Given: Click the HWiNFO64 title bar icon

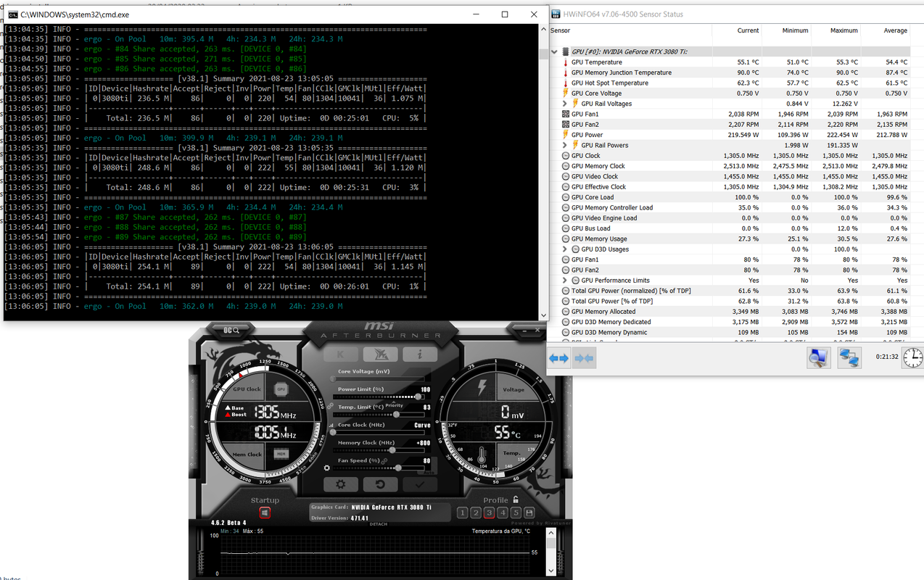Looking at the screenshot, I should (556, 14).
